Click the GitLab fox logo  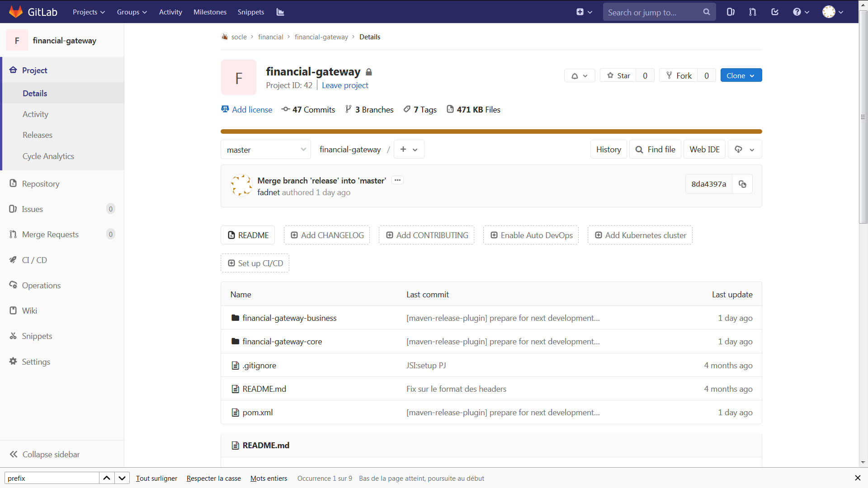(x=16, y=12)
